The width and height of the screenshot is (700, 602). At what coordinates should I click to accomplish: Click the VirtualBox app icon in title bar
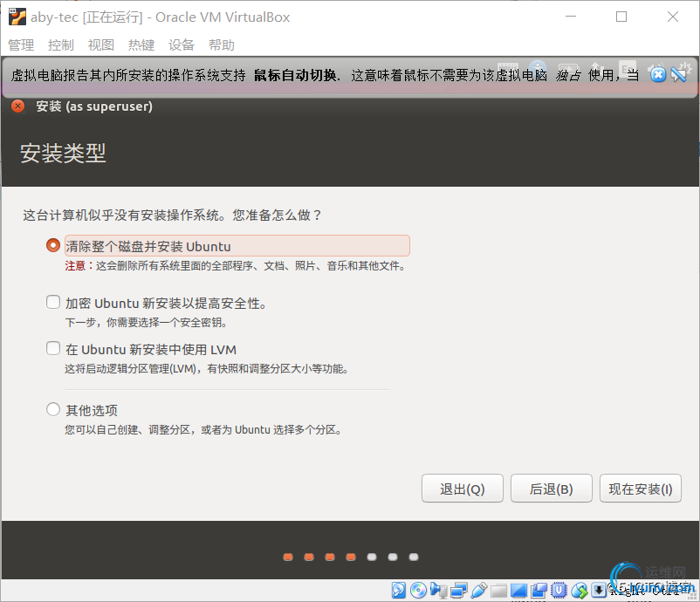[17, 17]
